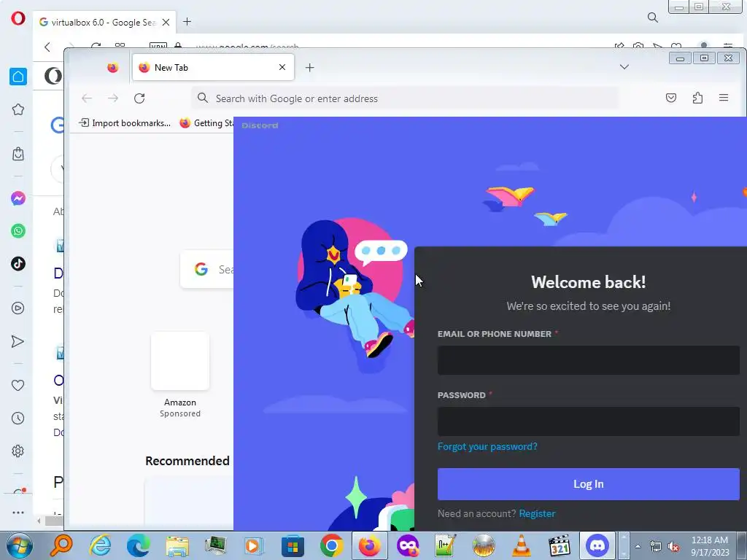Open the monitor utility taskbar icon

tap(215, 545)
